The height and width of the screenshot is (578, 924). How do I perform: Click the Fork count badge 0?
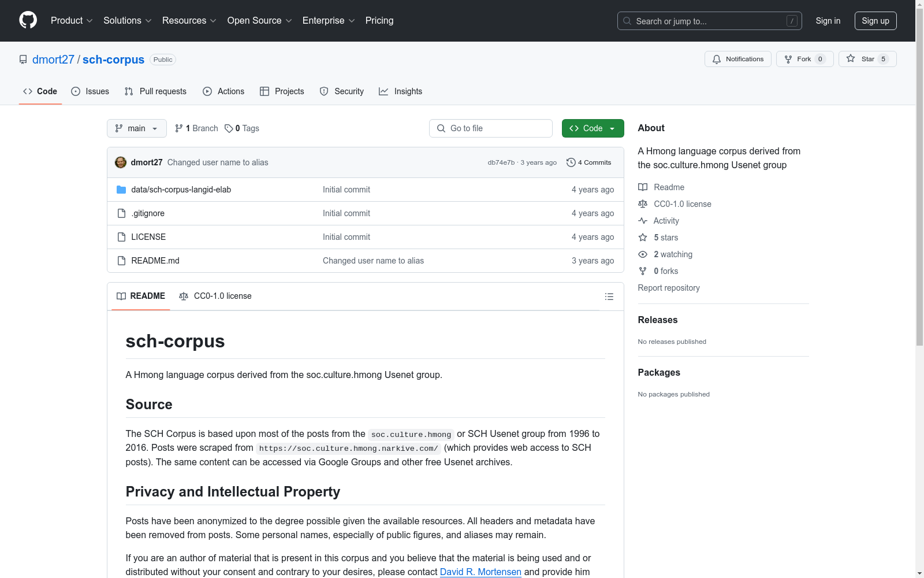coord(820,59)
